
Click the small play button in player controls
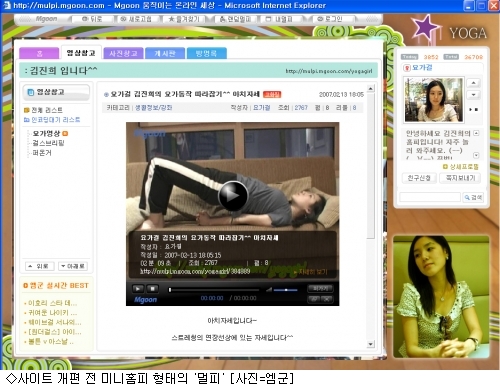138,288
